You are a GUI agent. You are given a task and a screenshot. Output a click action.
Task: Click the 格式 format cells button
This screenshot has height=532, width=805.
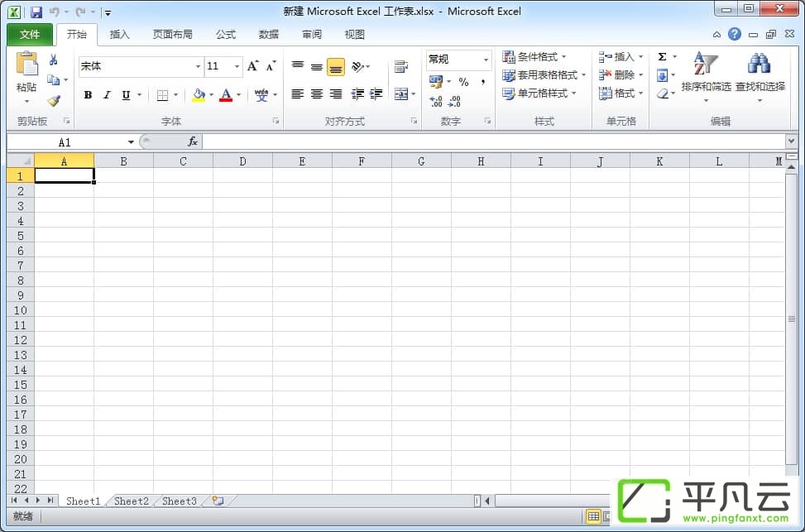[x=621, y=93]
